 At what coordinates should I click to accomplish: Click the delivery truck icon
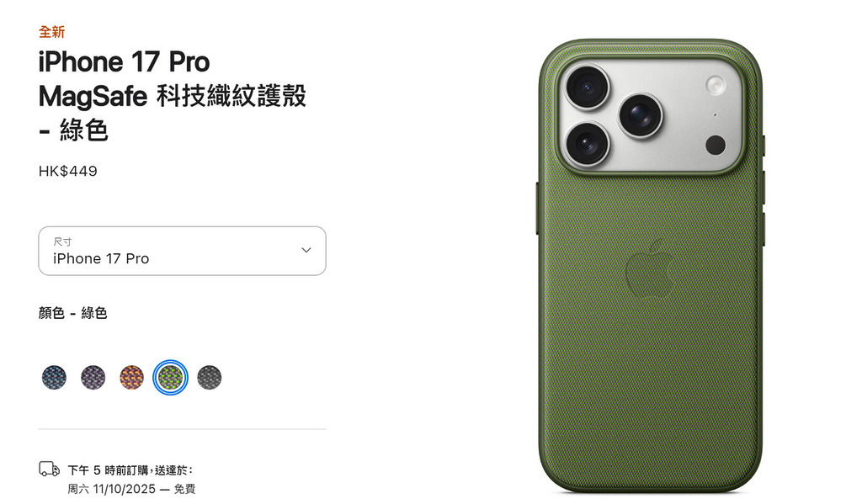pyautogui.click(x=50, y=469)
